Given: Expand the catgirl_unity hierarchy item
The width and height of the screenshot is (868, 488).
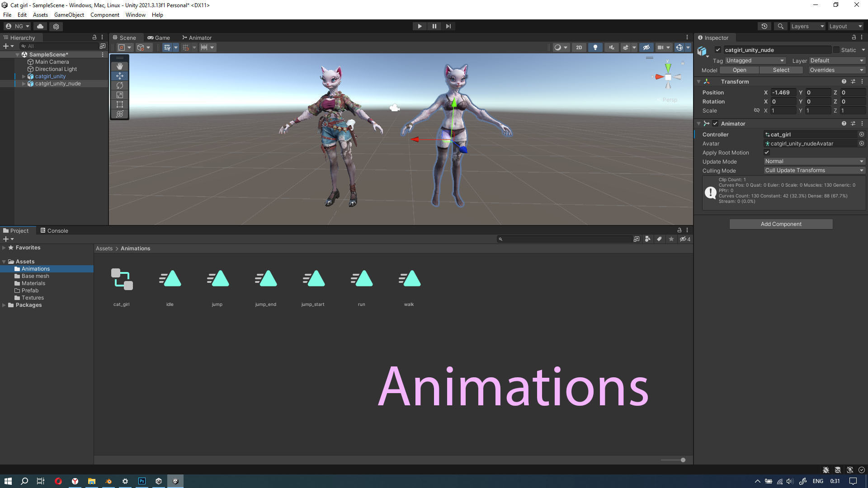Looking at the screenshot, I should pyautogui.click(x=24, y=76).
